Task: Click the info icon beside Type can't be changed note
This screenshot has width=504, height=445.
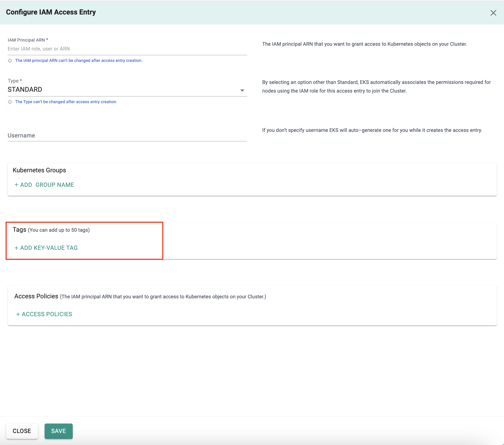Action: tap(10, 102)
